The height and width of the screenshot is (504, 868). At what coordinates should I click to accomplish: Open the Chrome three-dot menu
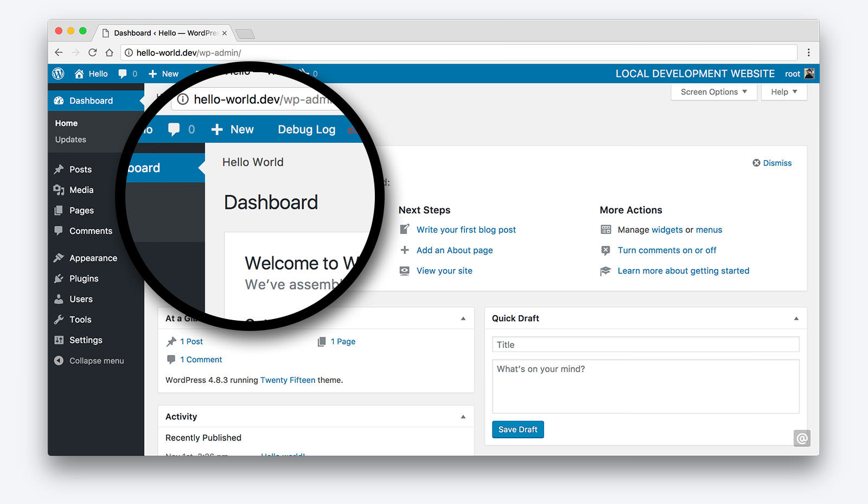(x=808, y=53)
